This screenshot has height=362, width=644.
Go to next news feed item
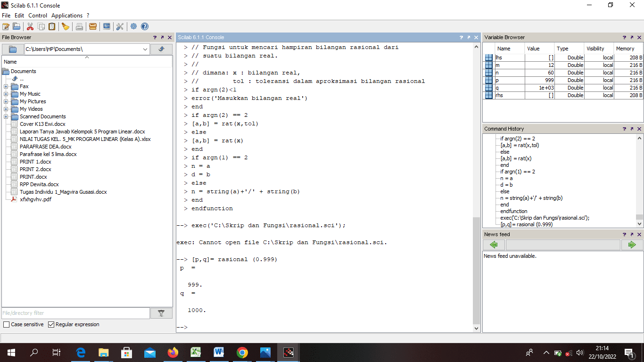click(x=632, y=245)
